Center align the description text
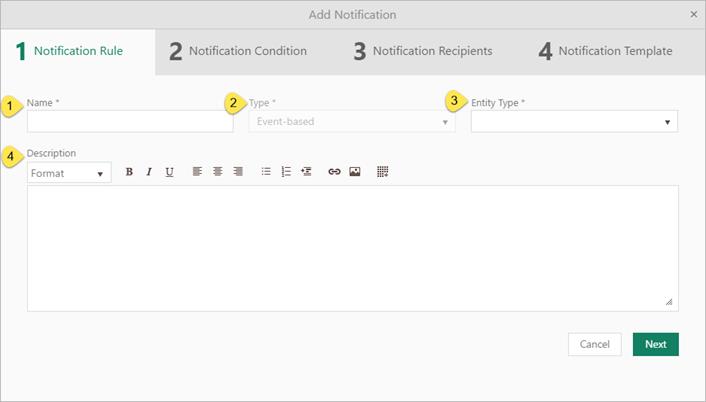The image size is (706, 402). click(217, 172)
